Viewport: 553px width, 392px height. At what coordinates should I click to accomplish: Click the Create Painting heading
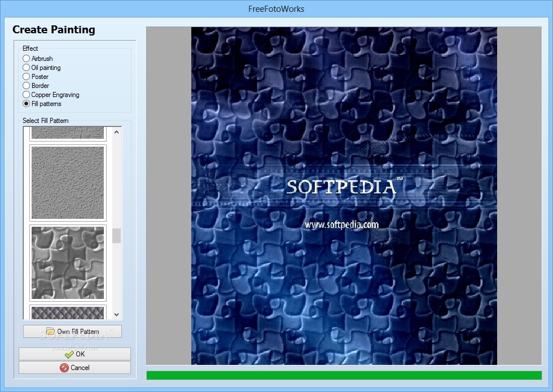point(54,29)
